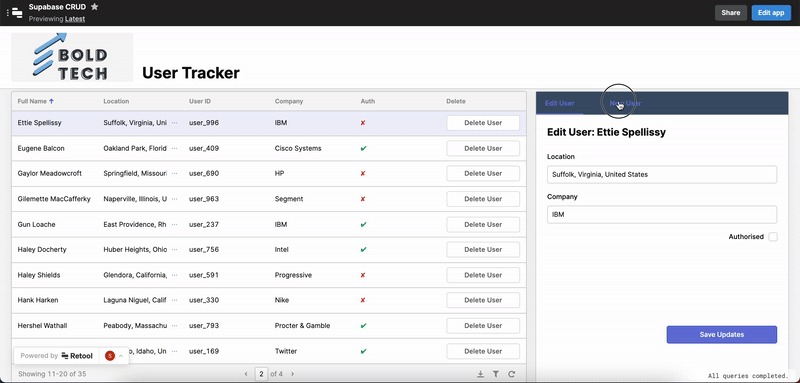Click the Powered by Retool badge
Viewport: 800px width, 383px height.
tap(57, 356)
